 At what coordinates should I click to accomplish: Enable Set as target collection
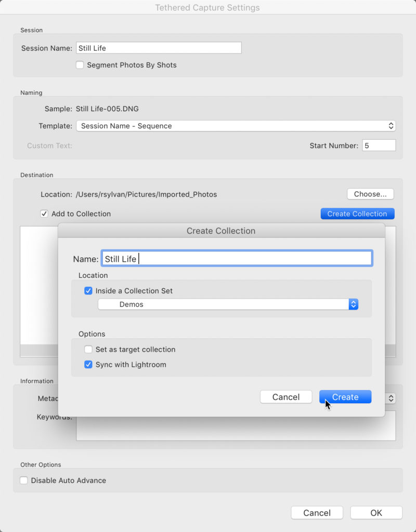[88, 349]
